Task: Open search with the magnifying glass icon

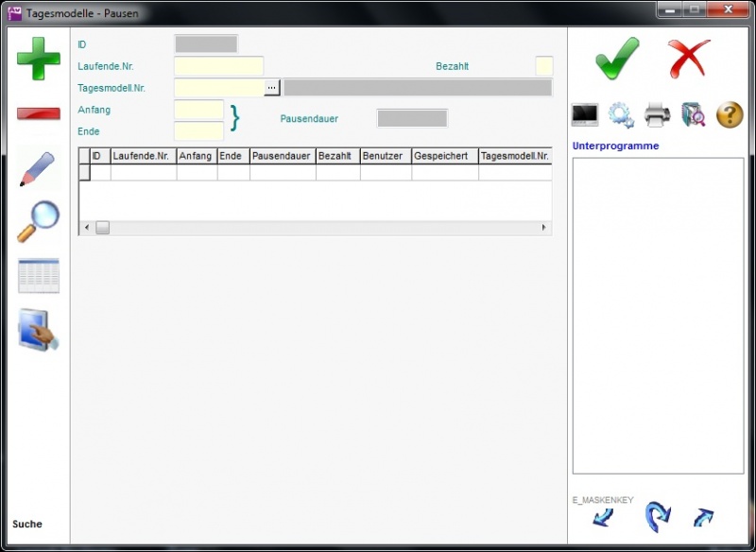Action: tap(38, 222)
